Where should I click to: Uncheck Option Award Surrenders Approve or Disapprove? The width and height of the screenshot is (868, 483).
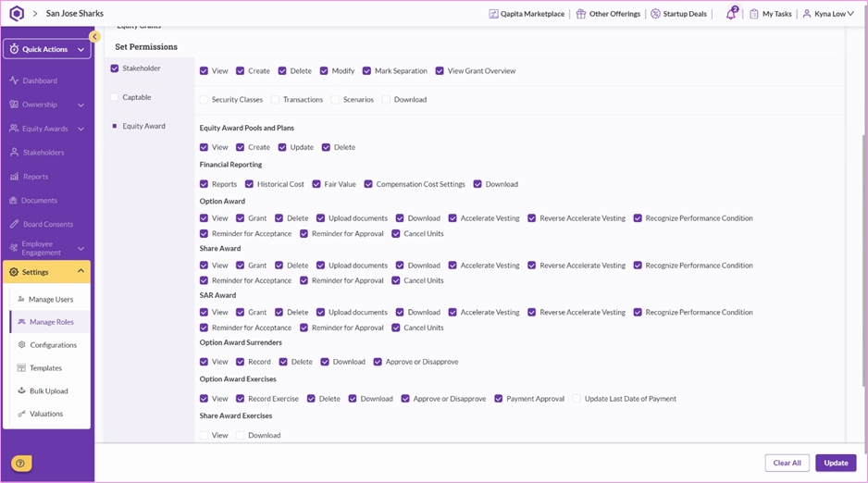[x=378, y=362]
